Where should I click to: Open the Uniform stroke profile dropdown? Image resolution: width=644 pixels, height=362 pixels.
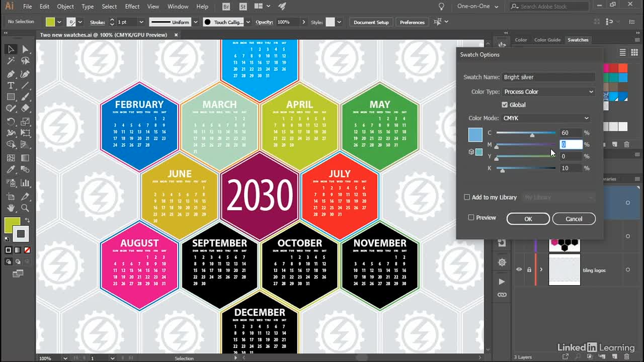click(195, 22)
